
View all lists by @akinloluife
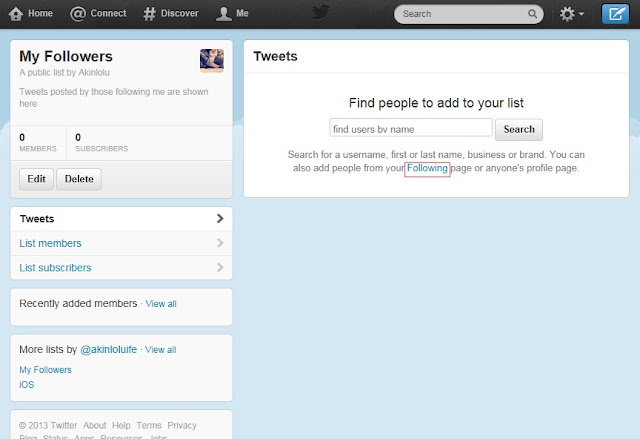(160, 350)
